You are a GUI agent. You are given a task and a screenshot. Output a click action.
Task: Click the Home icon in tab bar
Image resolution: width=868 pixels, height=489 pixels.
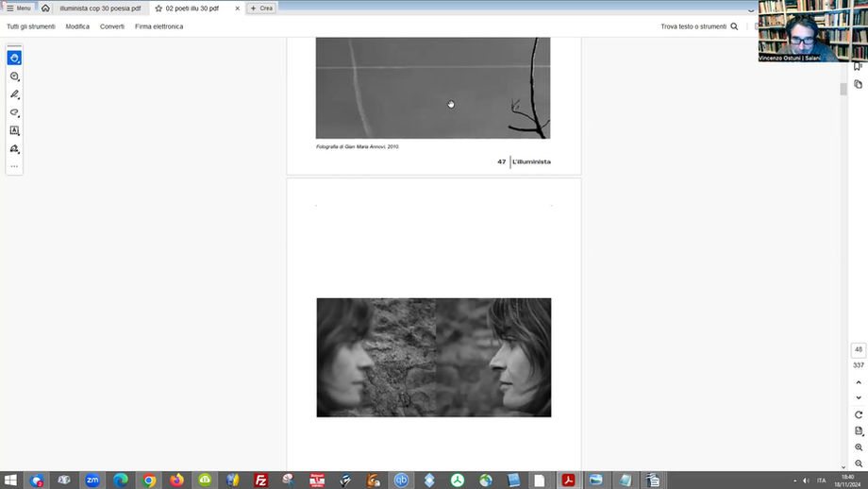(x=45, y=8)
